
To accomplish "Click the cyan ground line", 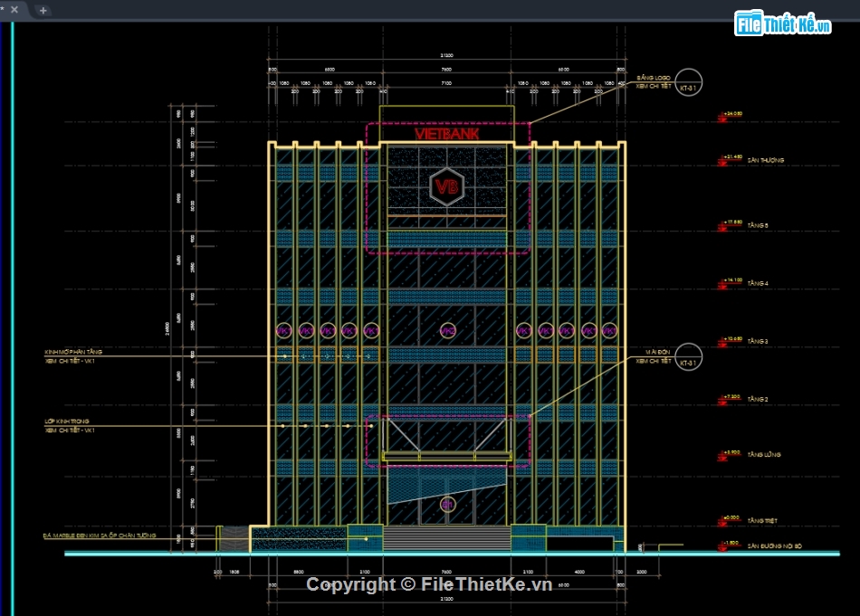I will (452, 554).
